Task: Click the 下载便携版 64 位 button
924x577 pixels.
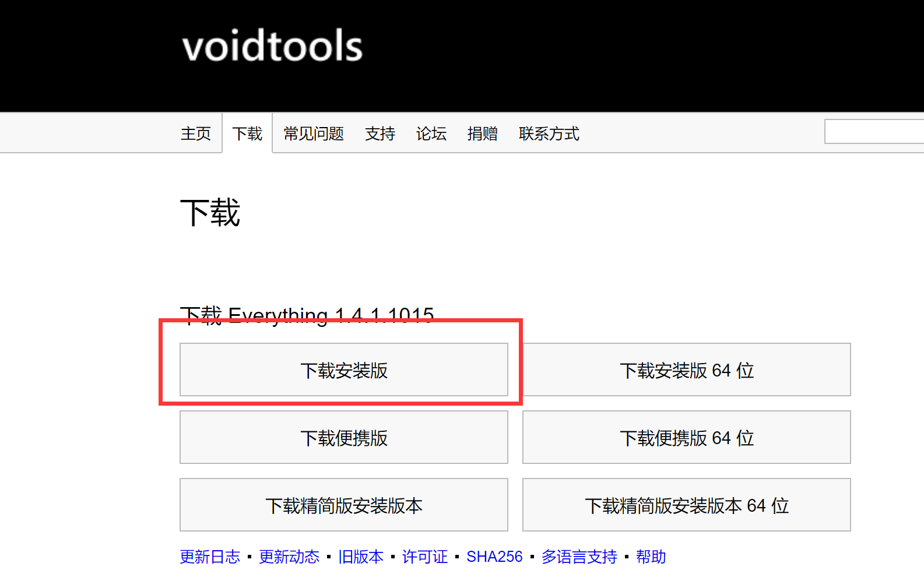Action: tap(687, 437)
